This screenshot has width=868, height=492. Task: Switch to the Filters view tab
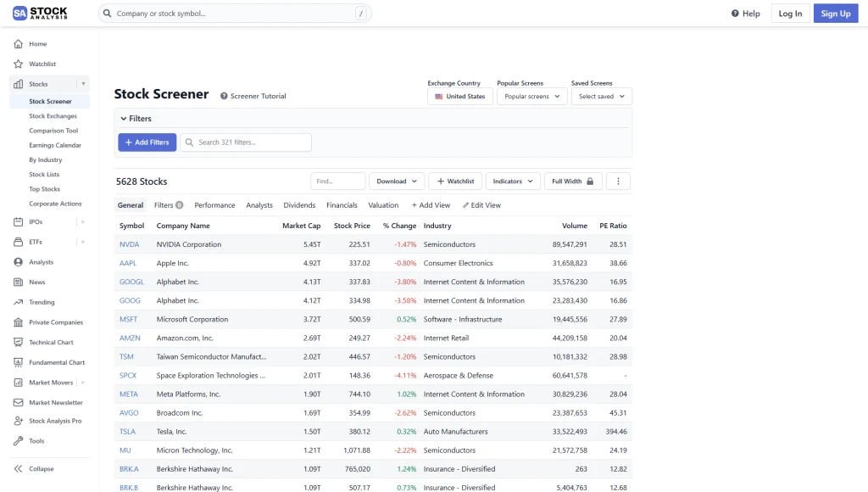click(169, 205)
